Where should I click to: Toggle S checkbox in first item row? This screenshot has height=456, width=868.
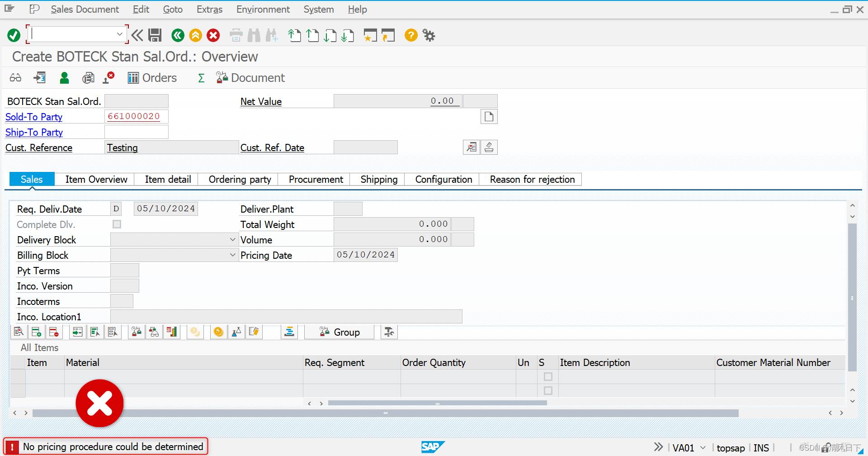tap(548, 376)
